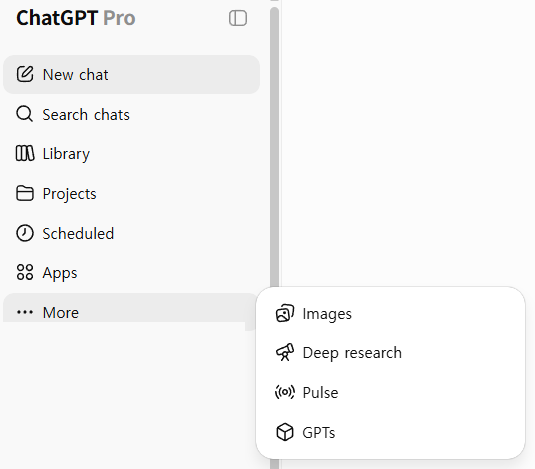
Task: Go to Library
Action: coord(131,153)
